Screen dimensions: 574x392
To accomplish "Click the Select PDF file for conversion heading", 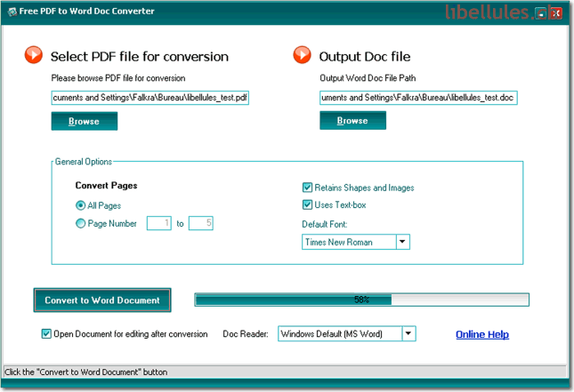I will tap(140, 57).
